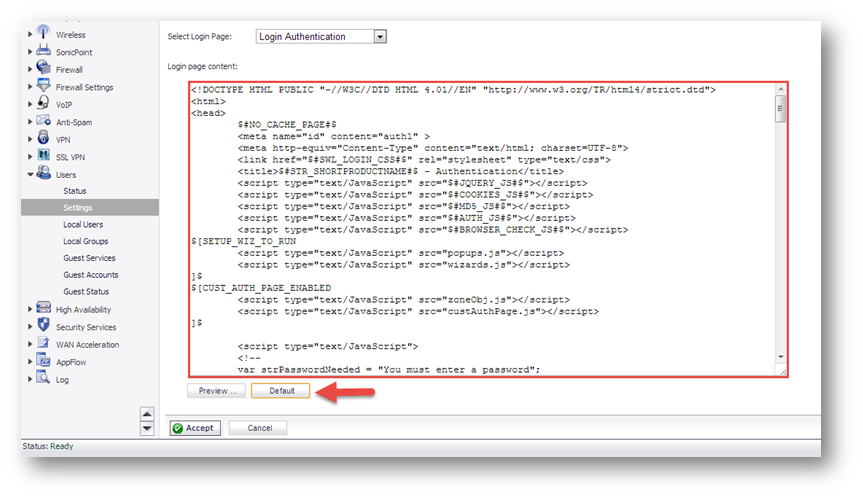Click the Security Services shield icon
The width and height of the screenshot is (863, 499).
pos(44,326)
